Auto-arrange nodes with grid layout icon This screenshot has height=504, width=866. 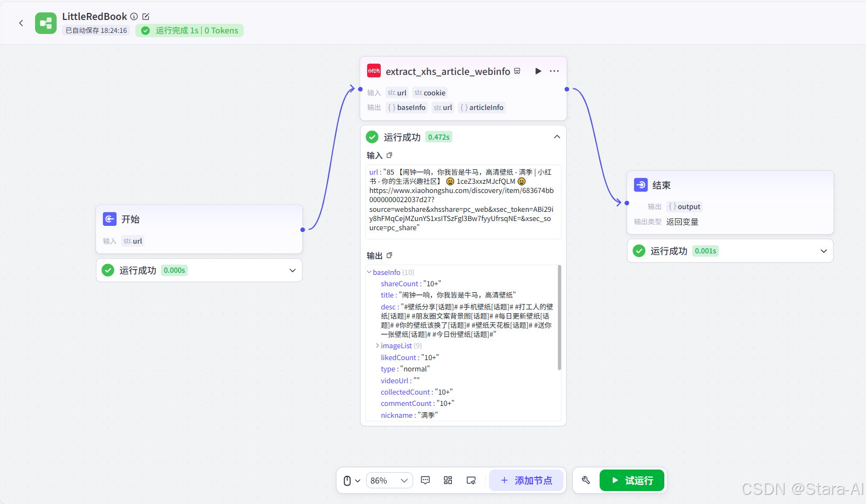click(448, 480)
